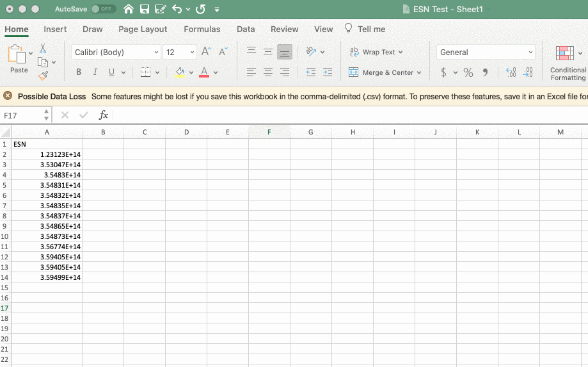Expand the Paste options arrow

pyautogui.click(x=31, y=53)
